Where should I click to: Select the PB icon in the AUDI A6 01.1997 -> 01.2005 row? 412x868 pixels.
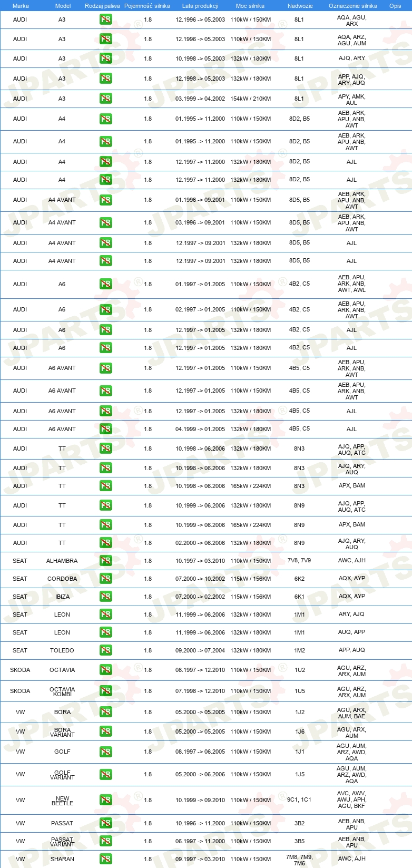click(x=106, y=284)
